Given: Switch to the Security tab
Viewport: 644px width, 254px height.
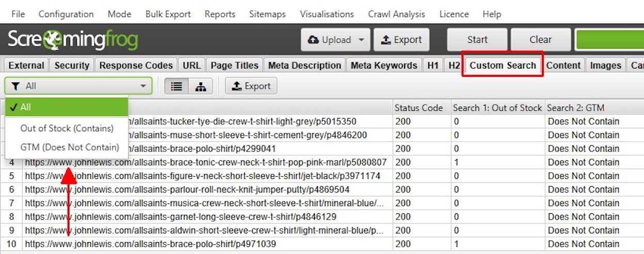Looking at the screenshot, I should point(72,65).
